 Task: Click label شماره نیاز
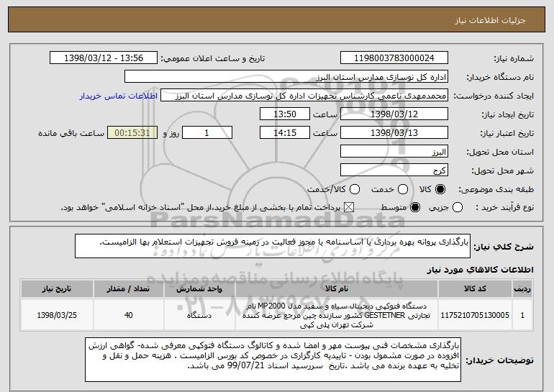pyautogui.click(x=514, y=59)
